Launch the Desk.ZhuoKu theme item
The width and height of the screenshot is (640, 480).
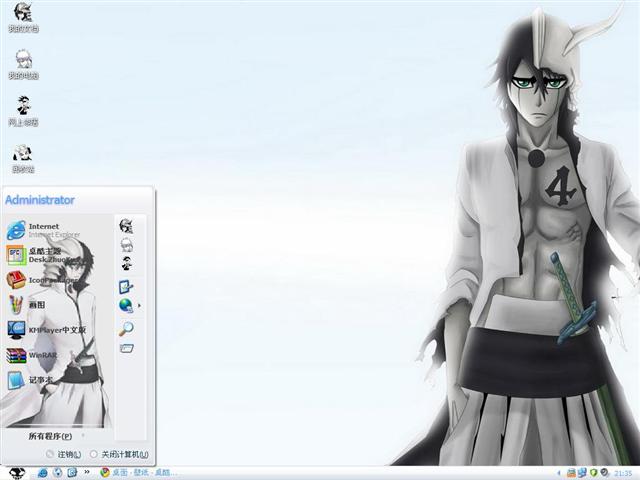coord(44,255)
